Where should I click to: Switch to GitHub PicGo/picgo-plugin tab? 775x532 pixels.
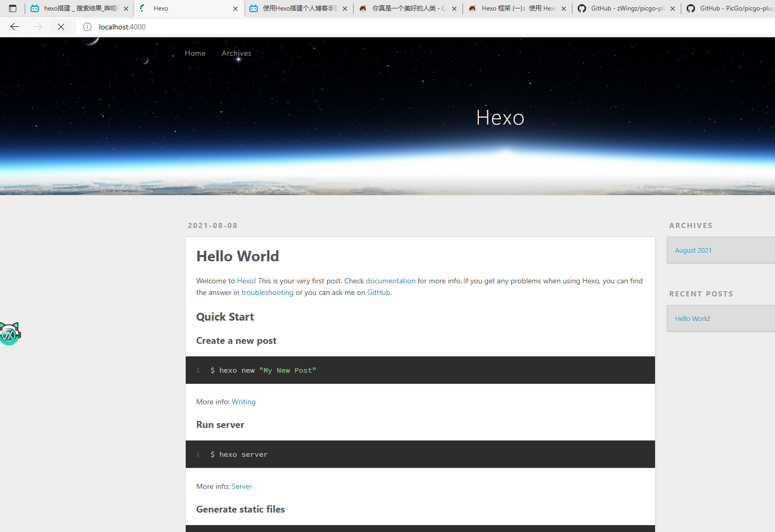click(x=729, y=8)
